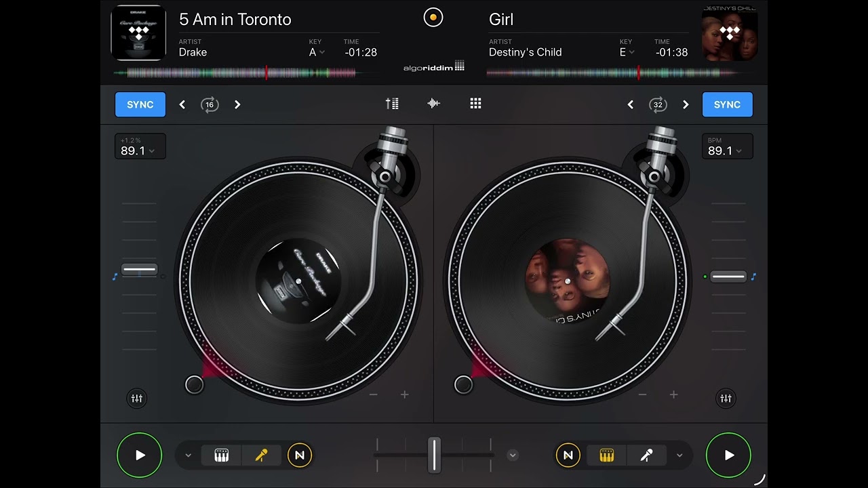868x488 pixels.
Task: Click artist name Destiny's Child
Action: click(526, 52)
